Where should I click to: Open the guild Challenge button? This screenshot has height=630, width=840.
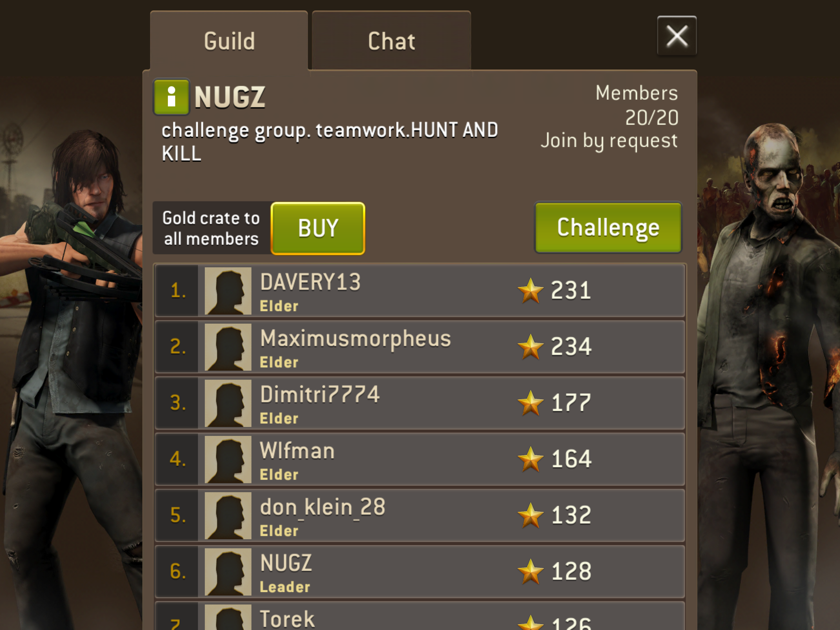[x=608, y=228]
